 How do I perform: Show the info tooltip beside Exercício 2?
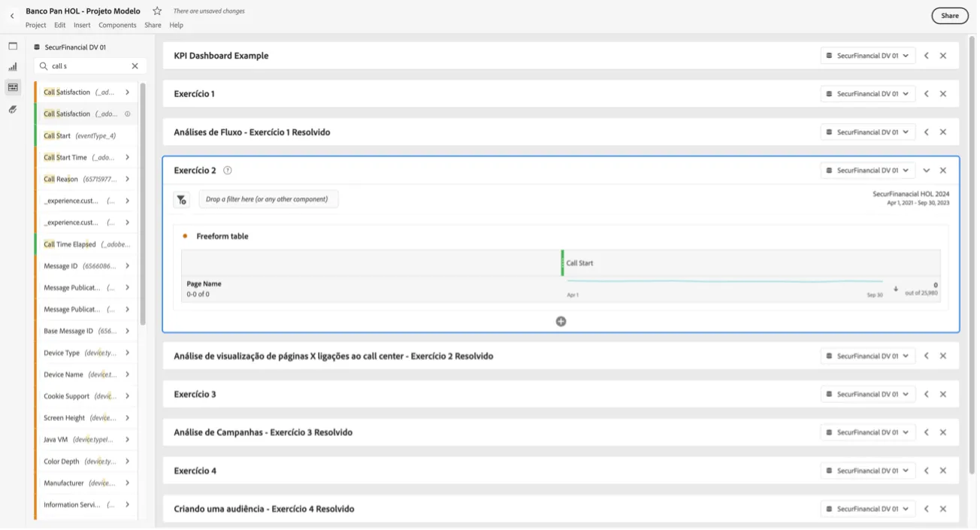click(x=228, y=171)
